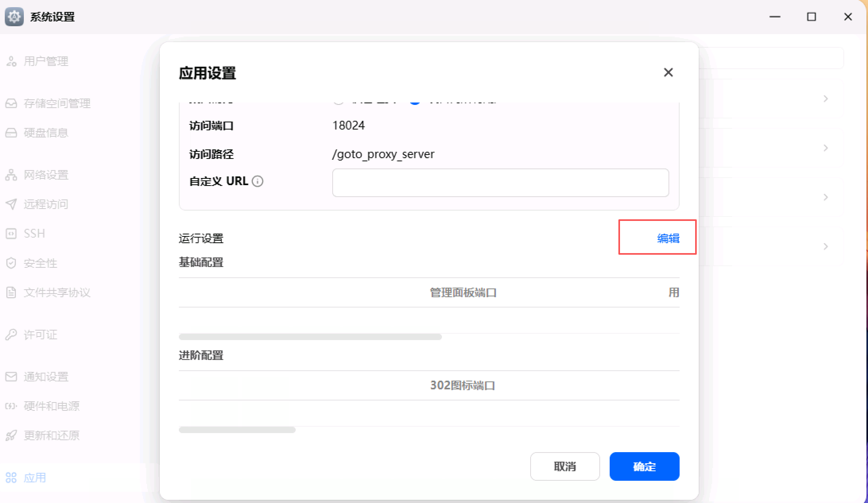Expand the bottom right-side chevron row

pyautogui.click(x=825, y=246)
